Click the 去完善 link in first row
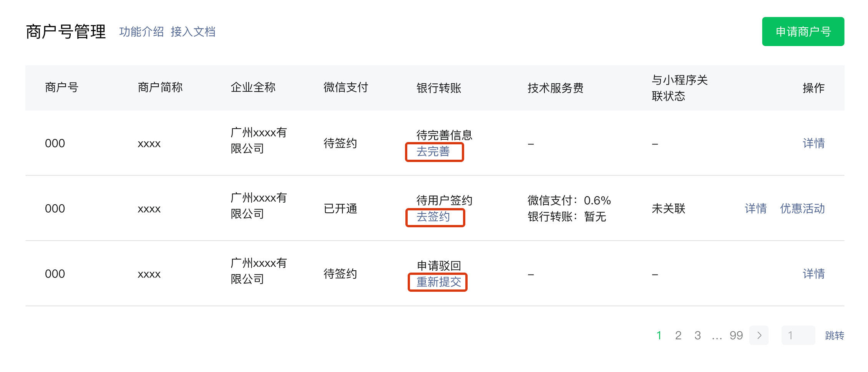 click(x=433, y=152)
